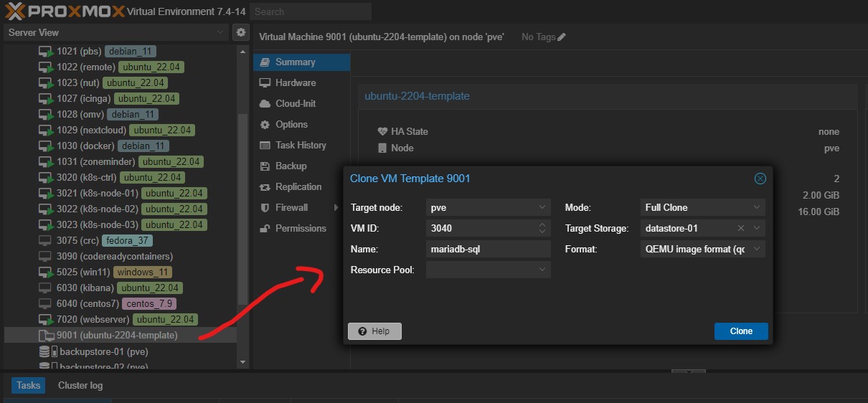Open the Resource Pool dropdown
This screenshot has height=403, width=868.
(542, 270)
